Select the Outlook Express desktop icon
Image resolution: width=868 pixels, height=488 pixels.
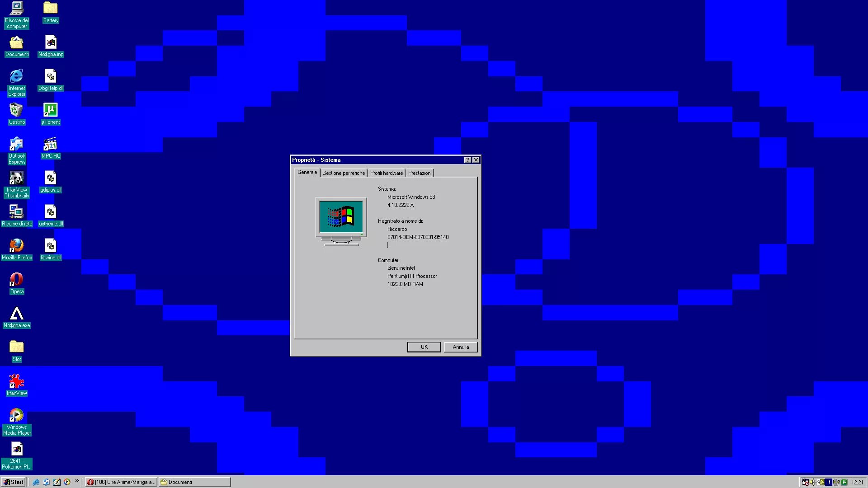(x=17, y=150)
